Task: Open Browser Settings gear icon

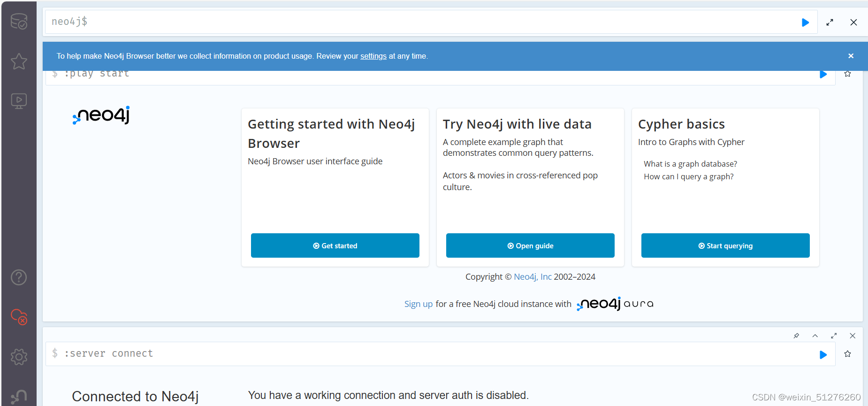Action: [19, 357]
